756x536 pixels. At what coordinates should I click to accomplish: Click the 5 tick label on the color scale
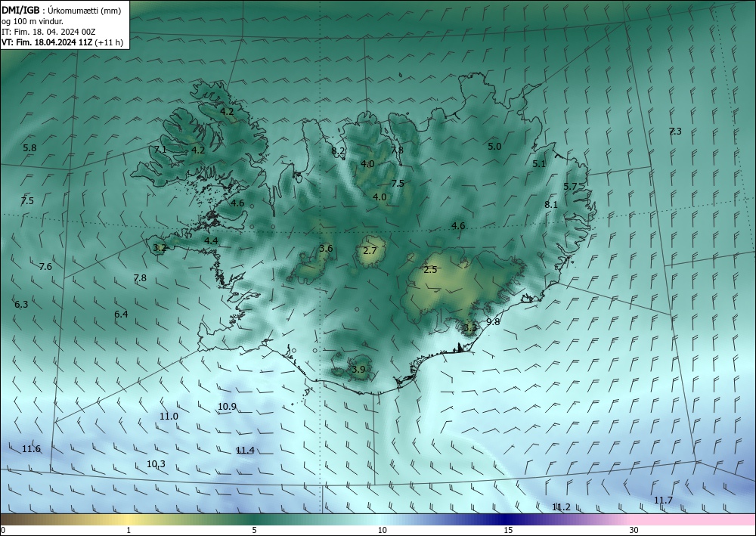click(x=254, y=530)
